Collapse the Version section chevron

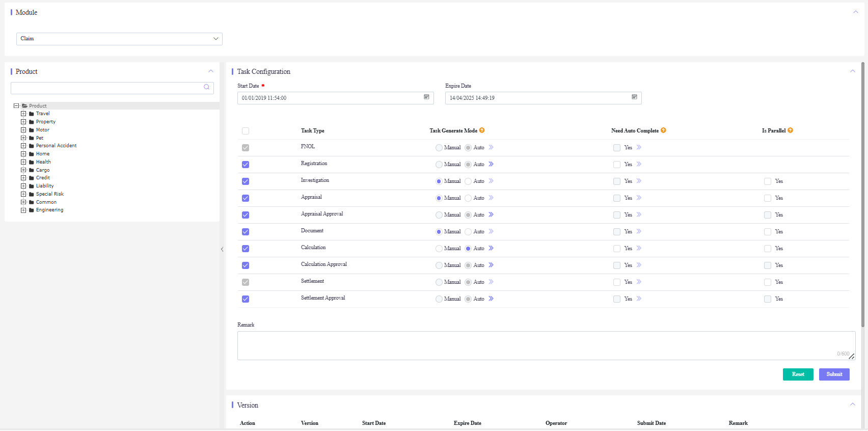(x=853, y=404)
